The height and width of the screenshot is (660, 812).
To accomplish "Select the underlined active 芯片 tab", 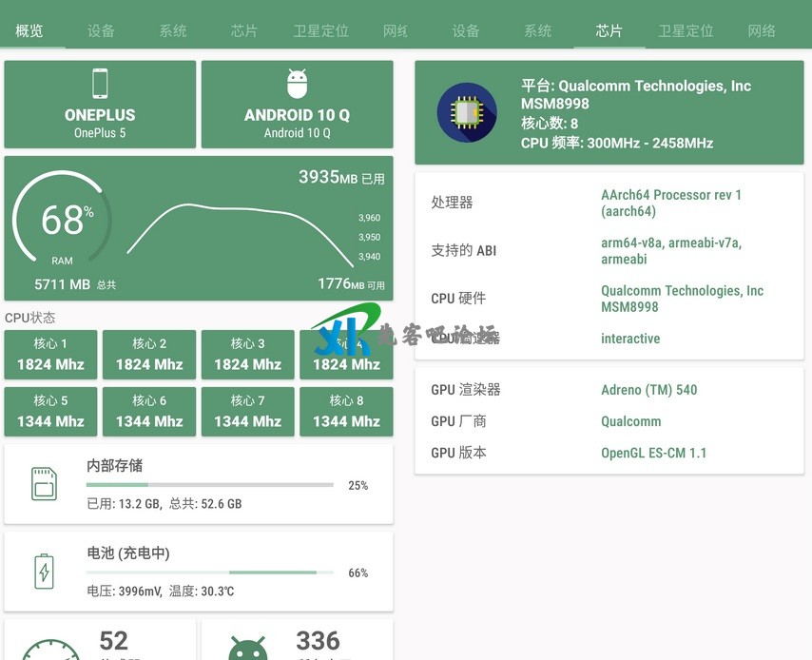I will click(x=609, y=30).
